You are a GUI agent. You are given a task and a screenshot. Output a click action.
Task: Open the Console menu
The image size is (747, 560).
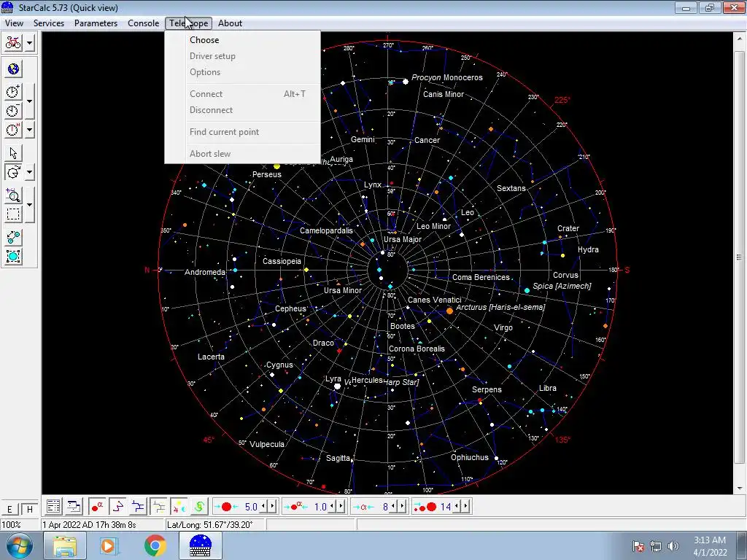pyautogui.click(x=144, y=23)
